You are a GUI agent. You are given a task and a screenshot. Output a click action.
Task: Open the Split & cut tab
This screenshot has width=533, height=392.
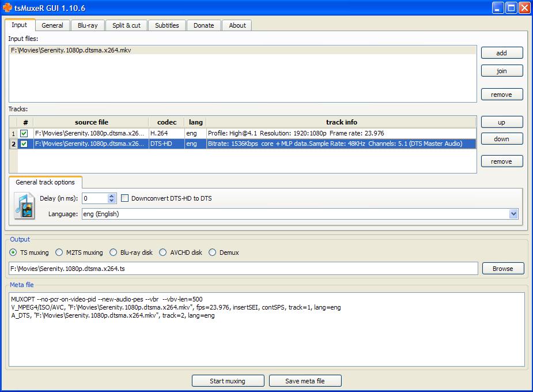point(126,25)
